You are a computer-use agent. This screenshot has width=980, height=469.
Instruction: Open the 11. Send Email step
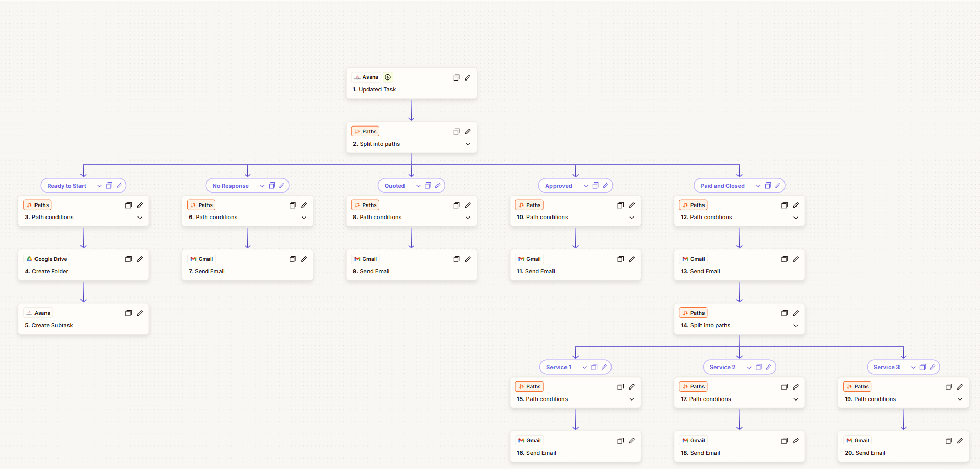tap(575, 265)
